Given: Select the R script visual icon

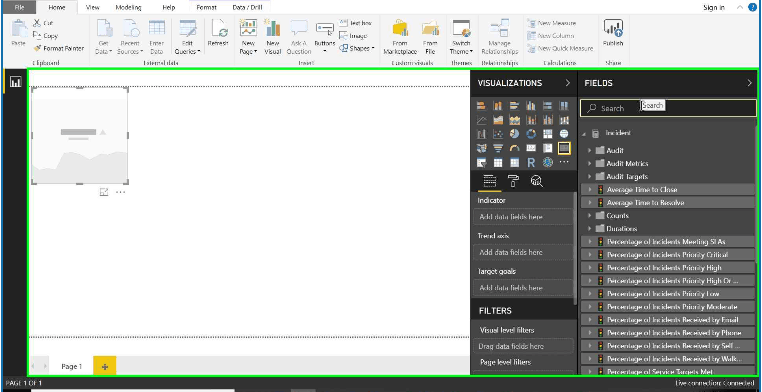Looking at the screenshot, I should (x=531, y=163).
